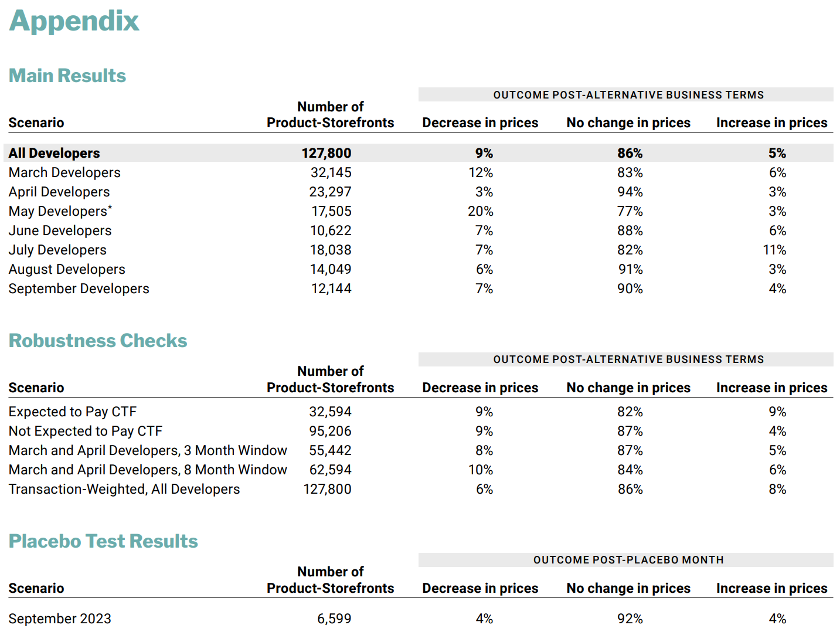The width and height of the screenshot is (840, 635).
Task: Click the September 2023 placebo row label
Action: [x=60, y=619]
